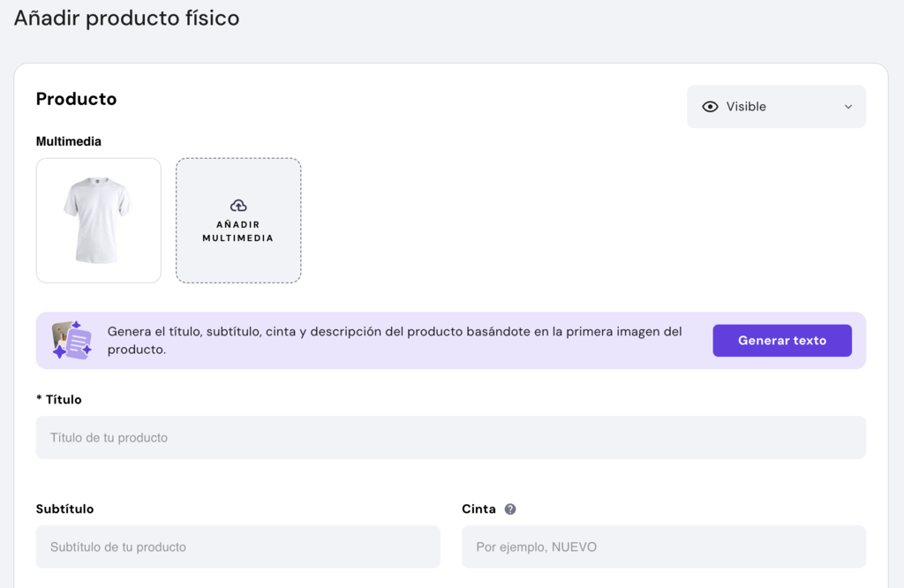Select the white t-shirt product thumbnail

tap(98, 221)
